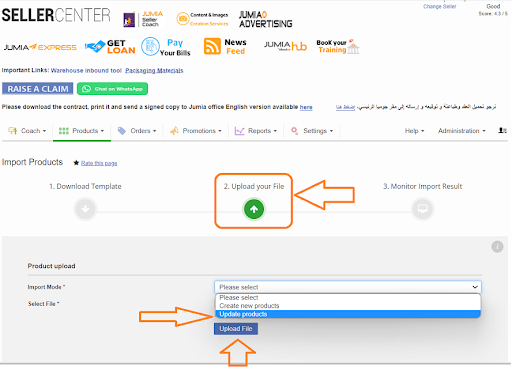This screenshot has width=512, height=370.
Task: Open the Warehouse inbound tool link
Action: (86, 70)
